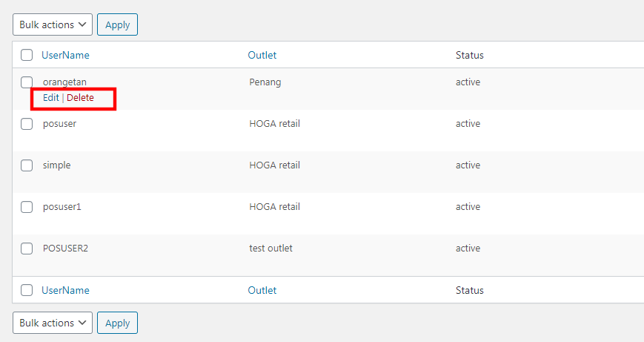Check the box for user posuser
The height and width of the screenshot is (342, 644).
27,124
